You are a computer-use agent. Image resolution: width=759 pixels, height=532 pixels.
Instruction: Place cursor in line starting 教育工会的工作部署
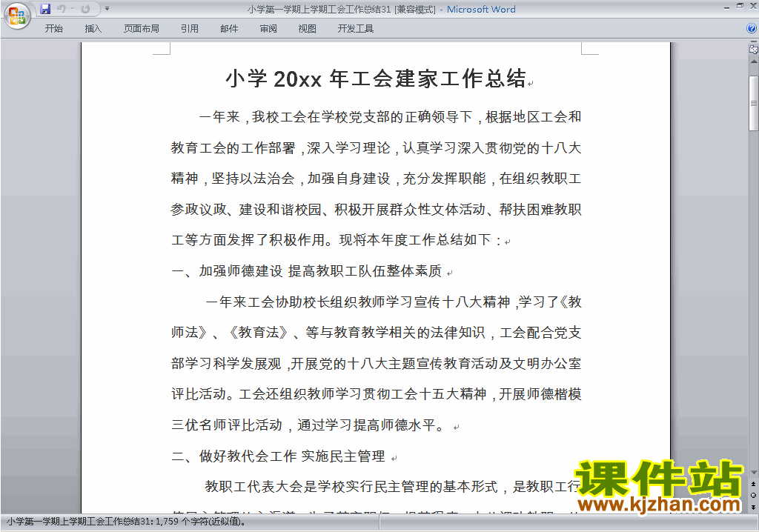[376, 148]
